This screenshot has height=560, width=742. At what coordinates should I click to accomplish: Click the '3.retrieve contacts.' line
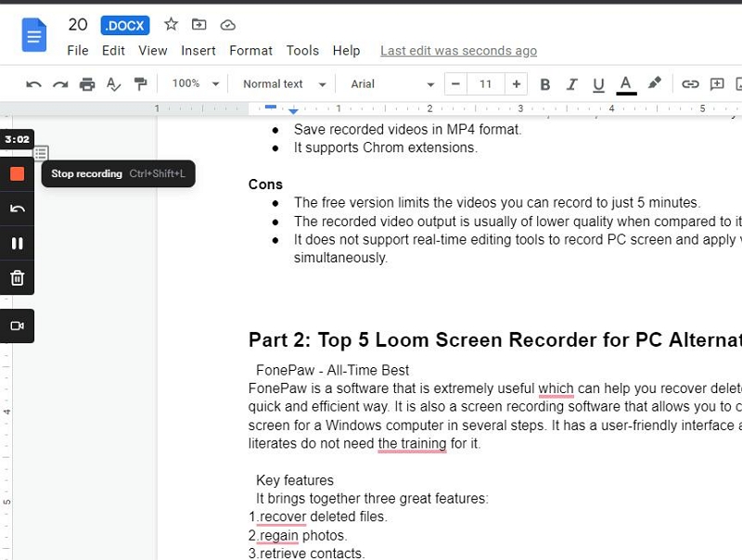pos(307,554)
